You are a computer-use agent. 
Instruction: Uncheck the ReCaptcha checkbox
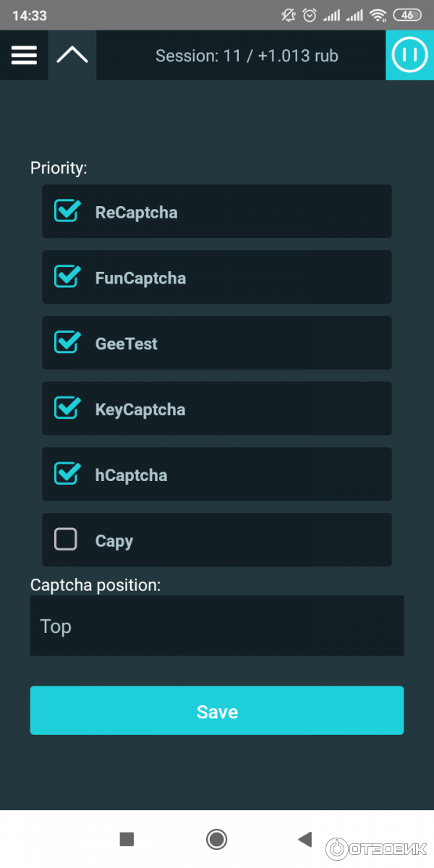[x=67, y=211]
